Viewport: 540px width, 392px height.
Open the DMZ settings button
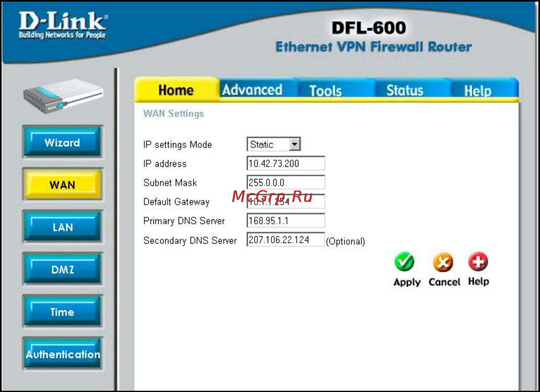[x=63, y=270]
